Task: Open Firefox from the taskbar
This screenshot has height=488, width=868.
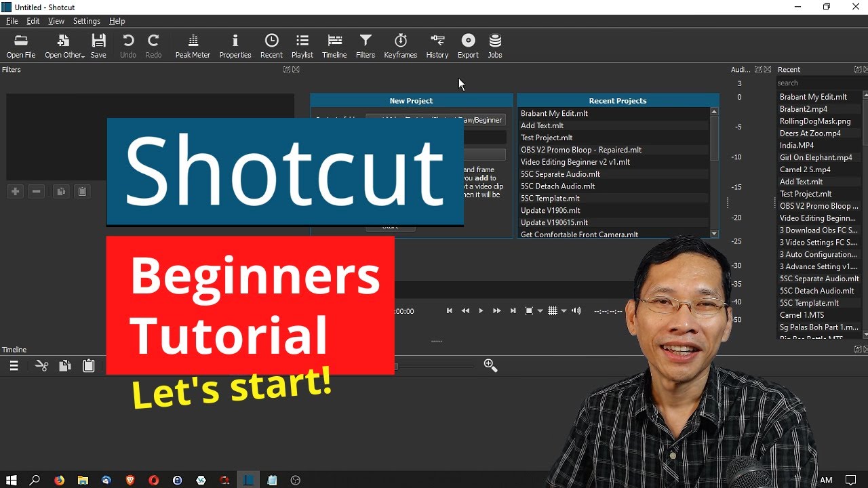Action: click(59, 480)
